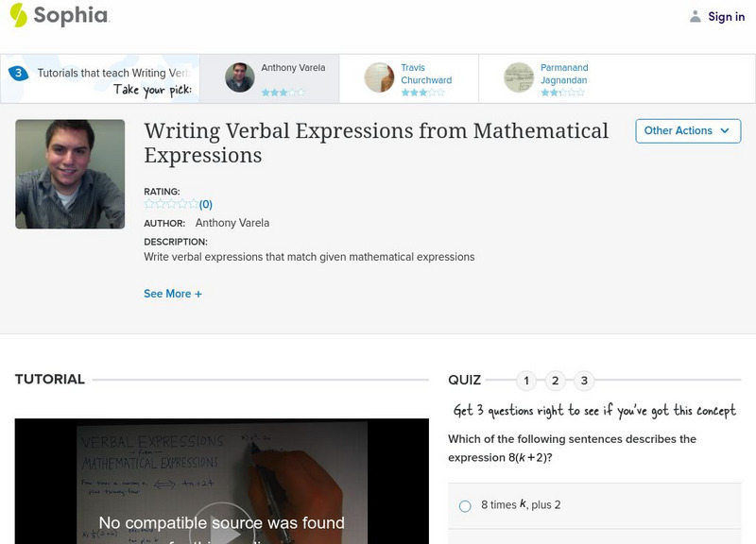Click Anthony Varela's avatar in the picker
The image size is (756, 544).
pyautogui.click(x=240, y=77)
